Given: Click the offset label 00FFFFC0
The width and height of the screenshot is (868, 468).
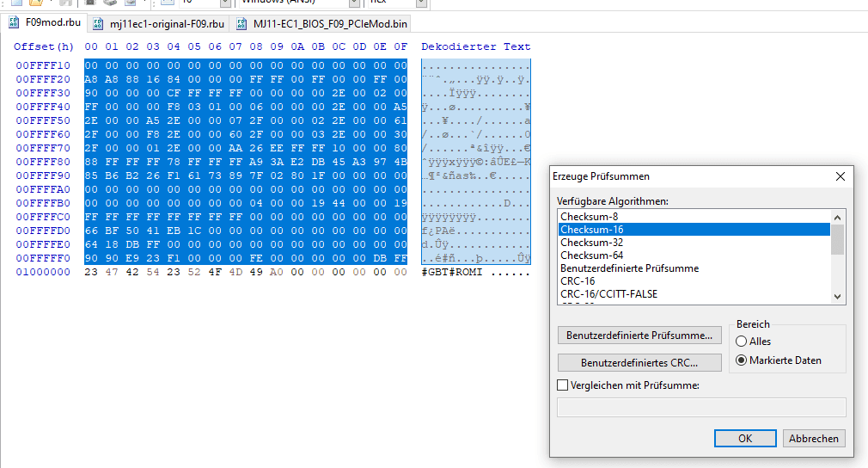Looking at the screenshot, I should click(43, 217).
